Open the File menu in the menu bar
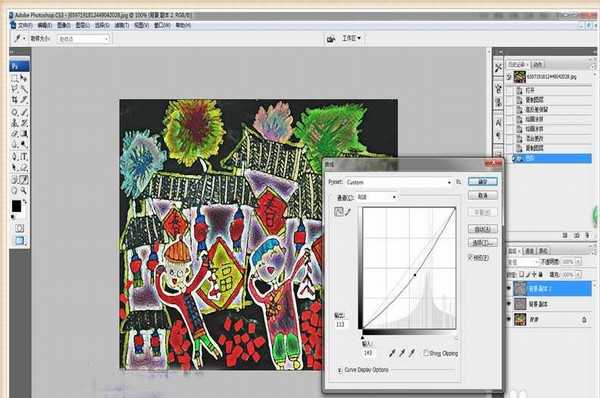 [25, 26]
